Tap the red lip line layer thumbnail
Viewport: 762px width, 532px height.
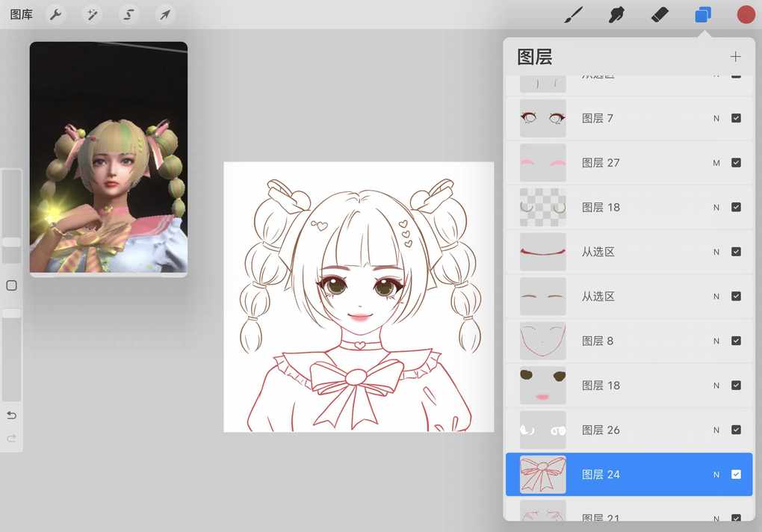(543, 252)
